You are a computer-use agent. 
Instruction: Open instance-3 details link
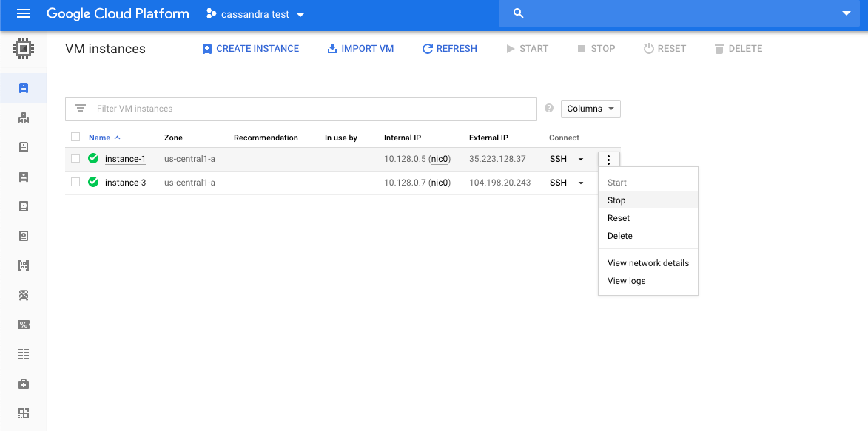tap(125, 183)
